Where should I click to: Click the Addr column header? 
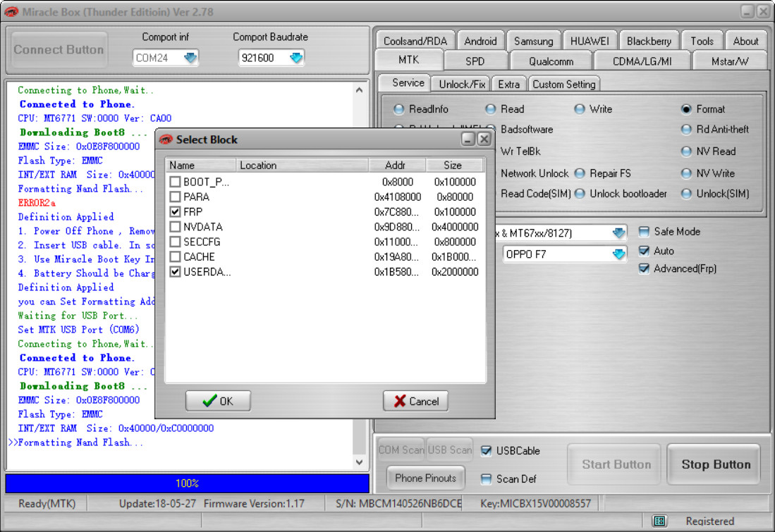pyautogui.click(x=396, y=165)
